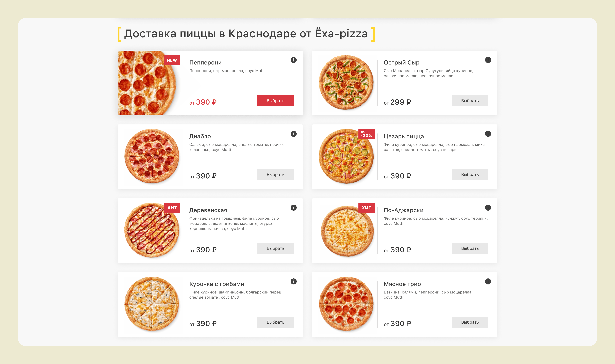
Task: Choose Острый Сыр with Выбрать button
Action: click(470, 101)
